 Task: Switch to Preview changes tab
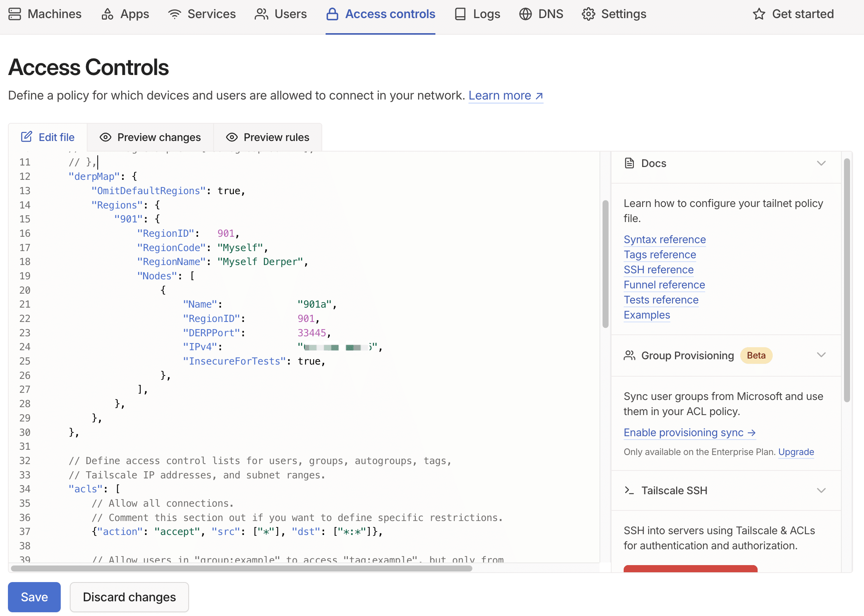tap(150, 137)
